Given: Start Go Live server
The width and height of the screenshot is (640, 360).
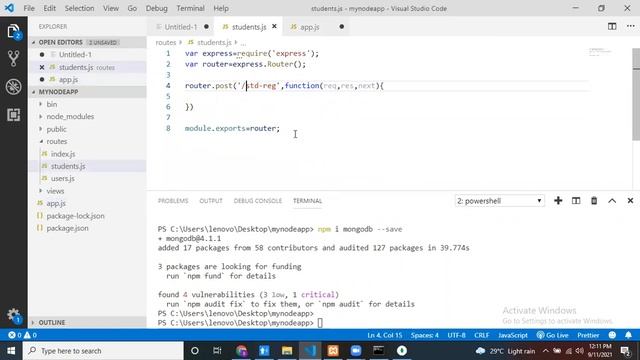Looking at the screenshot, I should pos(552,335).
